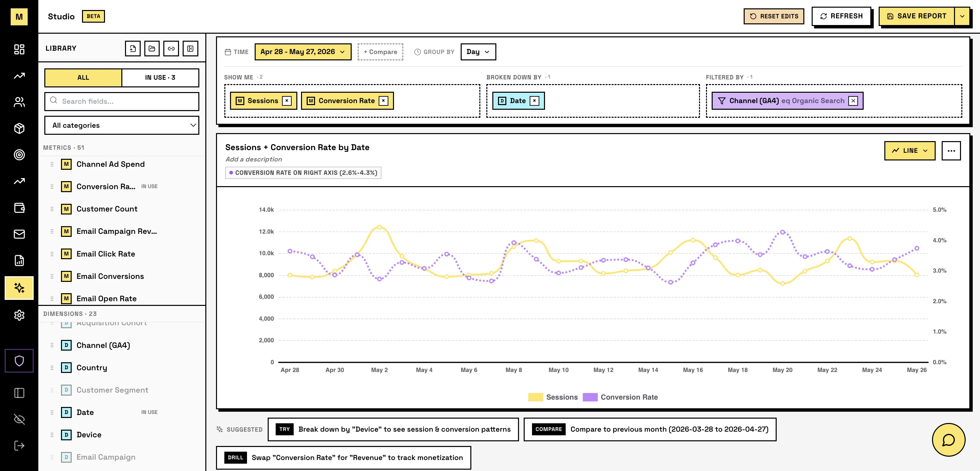The height and width of the screenshot is (471, 980).
Task: Open the date range Apr 28 - May 27 dropdown
Action: [x=303, y=52]
